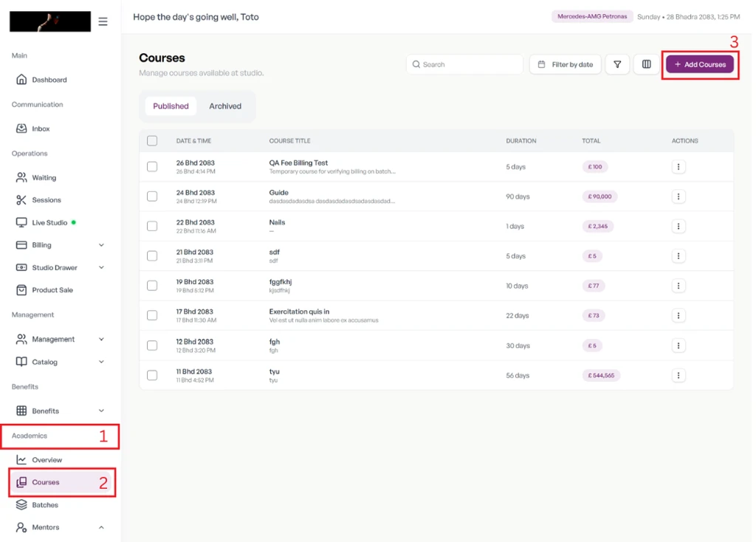Open Sessions with scissors icon
This screenshot has width=756, height=542.
[38, 199]
